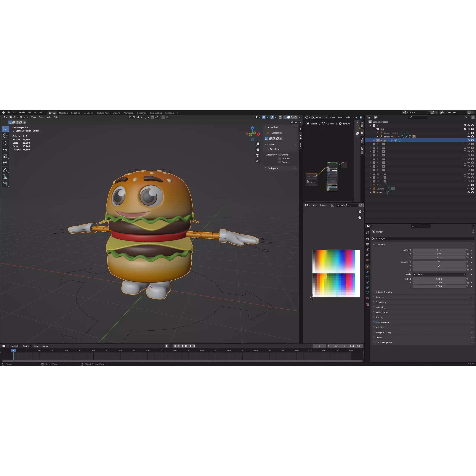Click the colorful palette image in the Image Editor
This screenshot has width=476, height=476.
pyautogui.click(x=336, y=273)
